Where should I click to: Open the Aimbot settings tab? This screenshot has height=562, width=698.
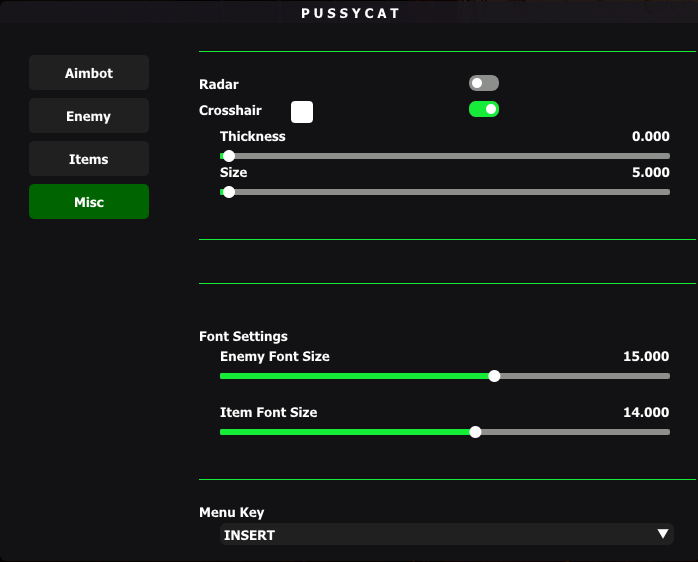(89, 73)
